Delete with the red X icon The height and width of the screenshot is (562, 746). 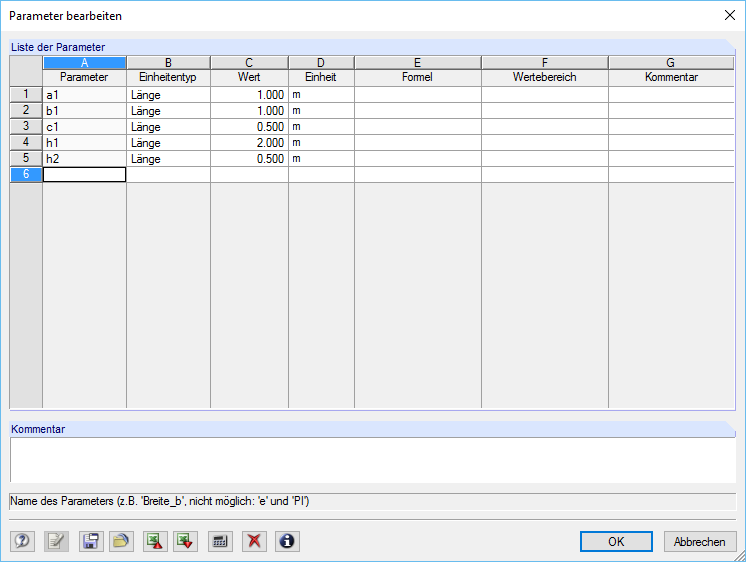pyautogui.click(x=255, y=541)
